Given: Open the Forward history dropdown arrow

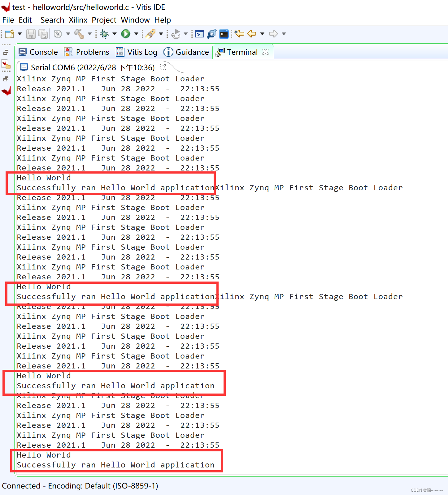Looking at the screenshot, I should coord(284,34).
